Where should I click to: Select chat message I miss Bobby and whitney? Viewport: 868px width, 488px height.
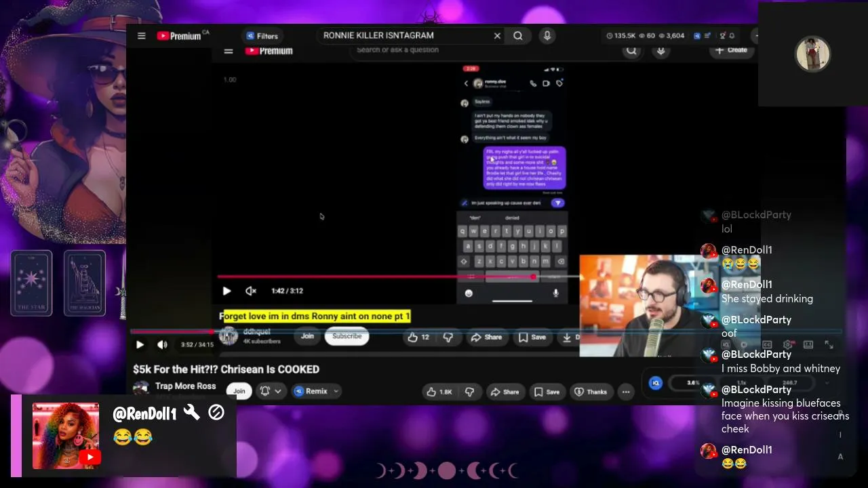pos(781,369)
